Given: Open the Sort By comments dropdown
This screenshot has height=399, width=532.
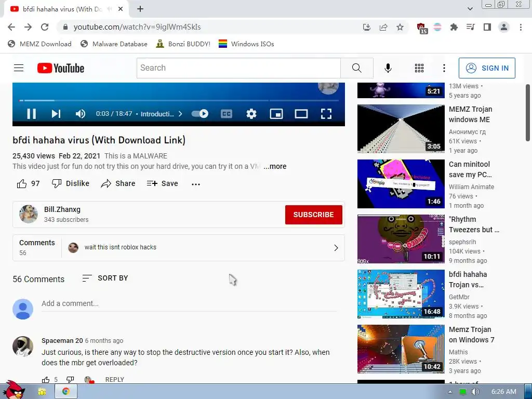Looking at the screenshot, I should [x=105, y=278].
